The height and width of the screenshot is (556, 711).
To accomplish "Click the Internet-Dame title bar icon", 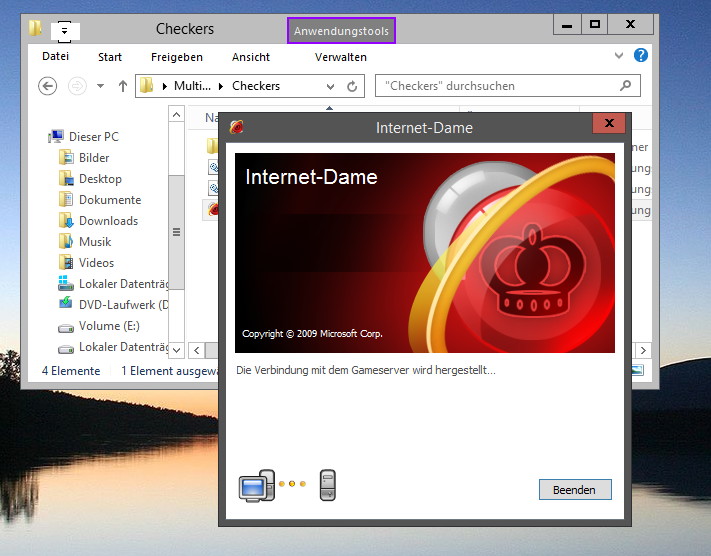I will [236, 127].
